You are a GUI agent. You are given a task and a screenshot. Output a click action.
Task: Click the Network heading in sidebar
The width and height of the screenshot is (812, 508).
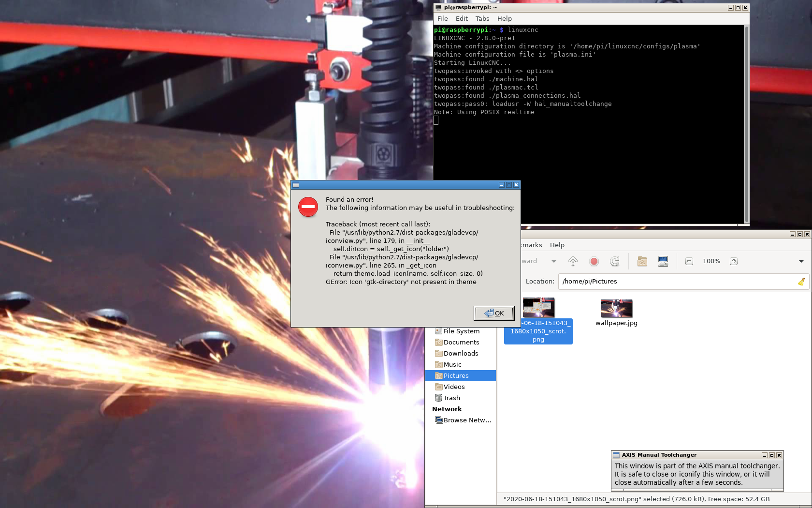pos(447,409)
